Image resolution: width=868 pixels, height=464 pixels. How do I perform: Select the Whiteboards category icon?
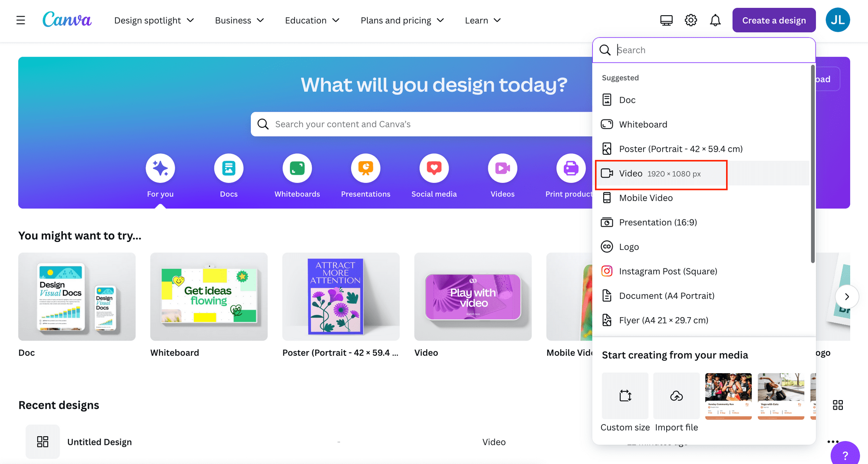coord(297,168)
